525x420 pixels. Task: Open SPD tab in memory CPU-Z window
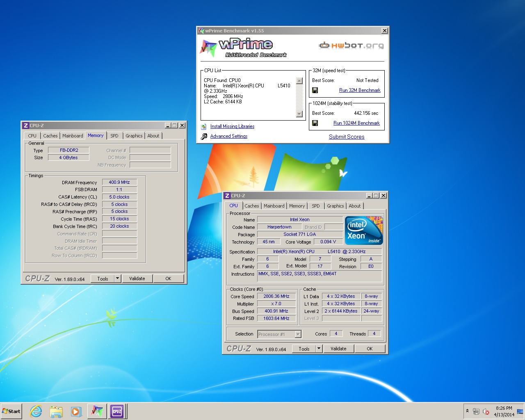pyautogui.click(x=114, y=136)
